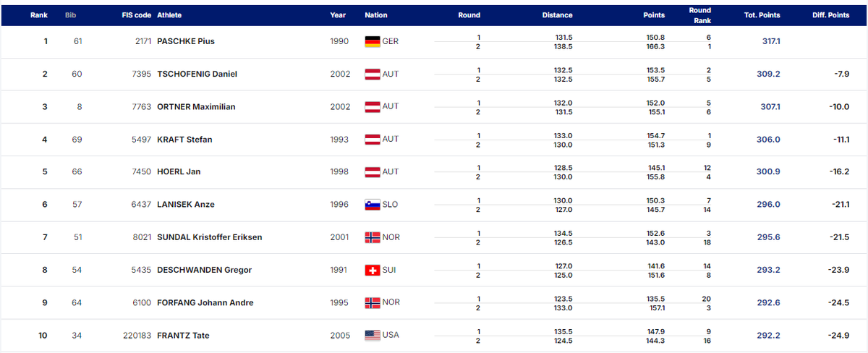The image size is (868, 353).
Task: Sort by the Rank column header
Action: point(39,15)
